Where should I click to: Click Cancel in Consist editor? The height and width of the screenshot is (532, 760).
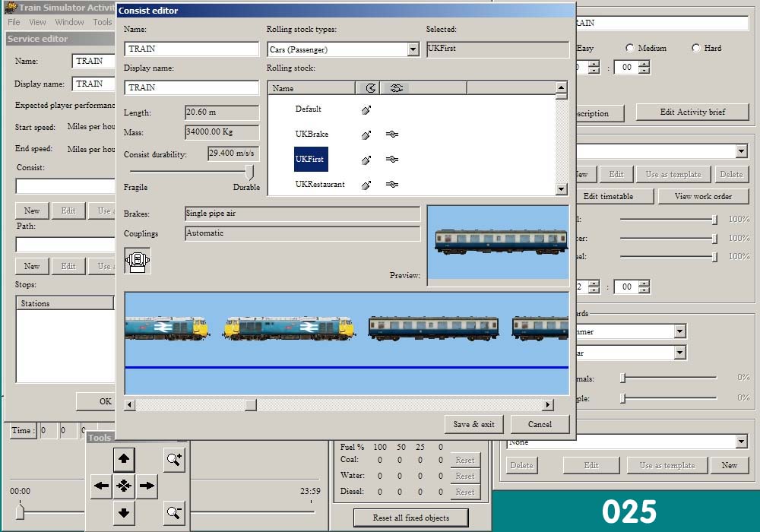click(x=540, y=424)
